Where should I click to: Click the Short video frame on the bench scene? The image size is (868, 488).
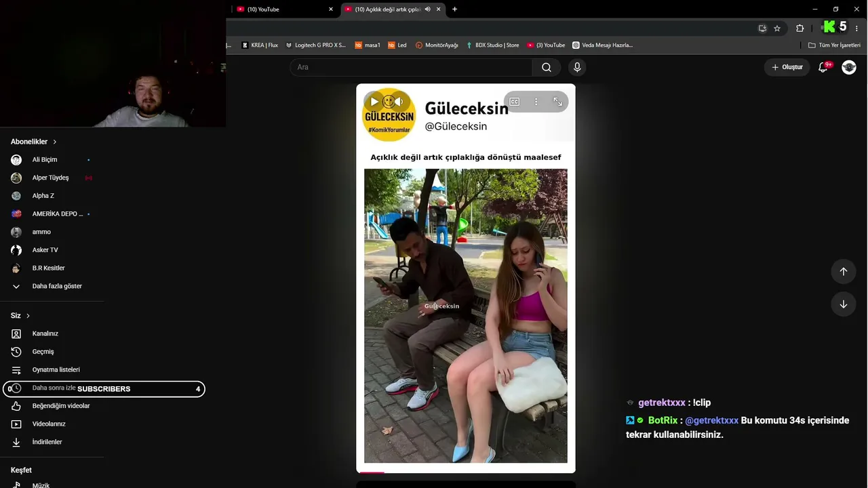tap(466, 316)
